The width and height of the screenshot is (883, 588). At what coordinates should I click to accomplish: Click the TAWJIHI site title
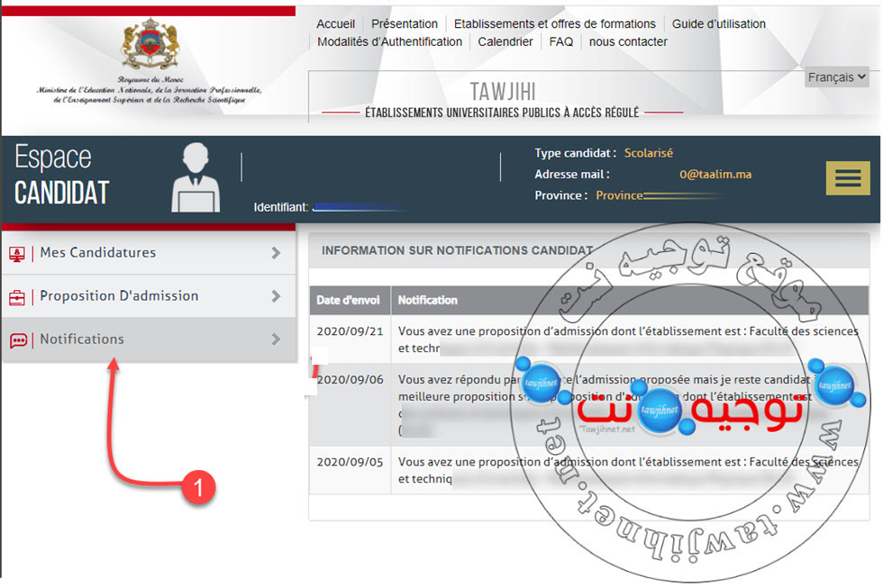pyautogui.click(x=503, y=91)
